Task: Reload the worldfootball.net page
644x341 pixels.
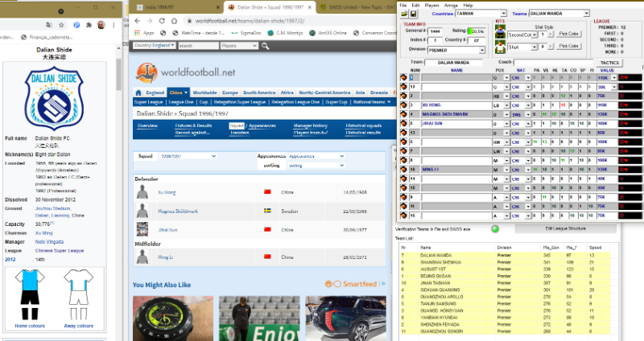Action: coord(163,20)
